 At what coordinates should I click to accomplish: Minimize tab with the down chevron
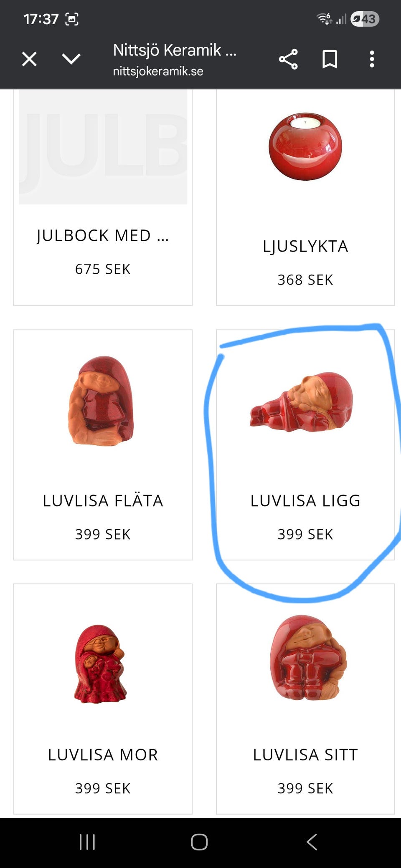(71, 59)
